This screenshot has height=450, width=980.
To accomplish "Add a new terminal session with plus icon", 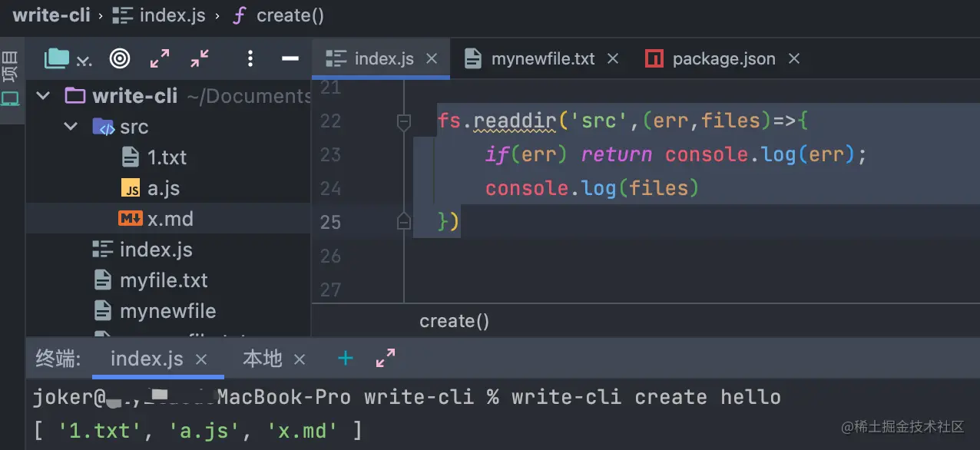I will 346,358.
